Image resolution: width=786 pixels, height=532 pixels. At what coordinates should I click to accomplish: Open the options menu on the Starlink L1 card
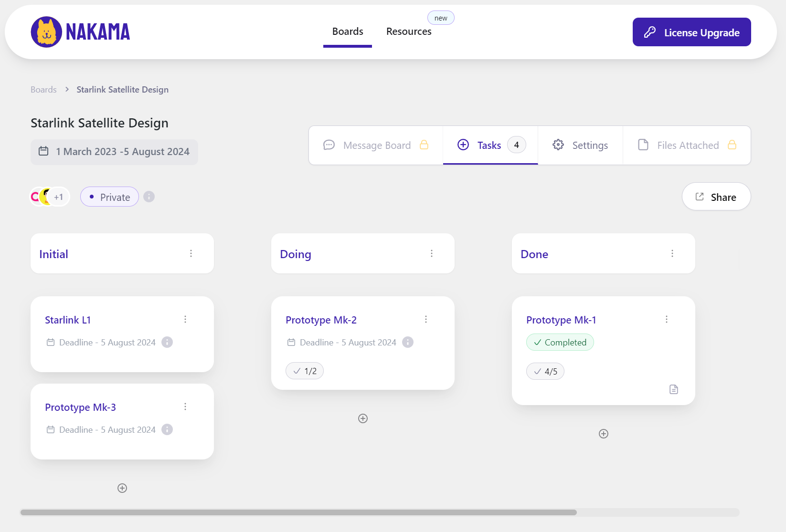(185, 319)
